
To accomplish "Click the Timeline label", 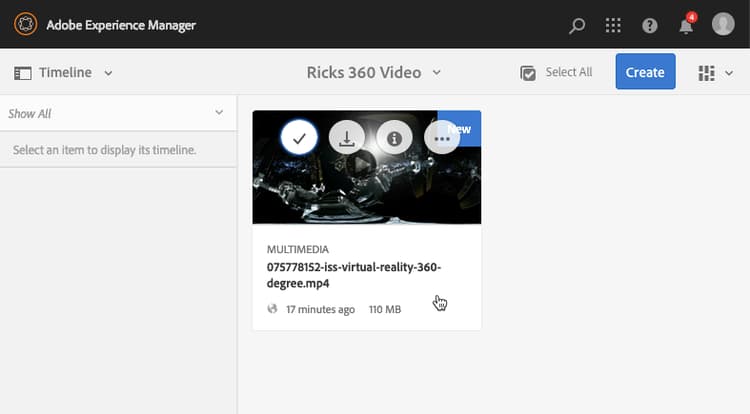I will point(65,72).
